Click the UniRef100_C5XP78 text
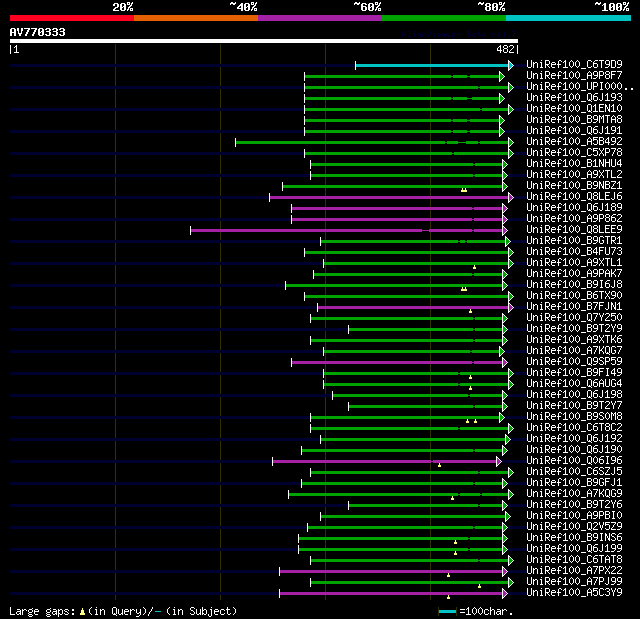Viewport: 640px width, 619px height. [574, 153]
